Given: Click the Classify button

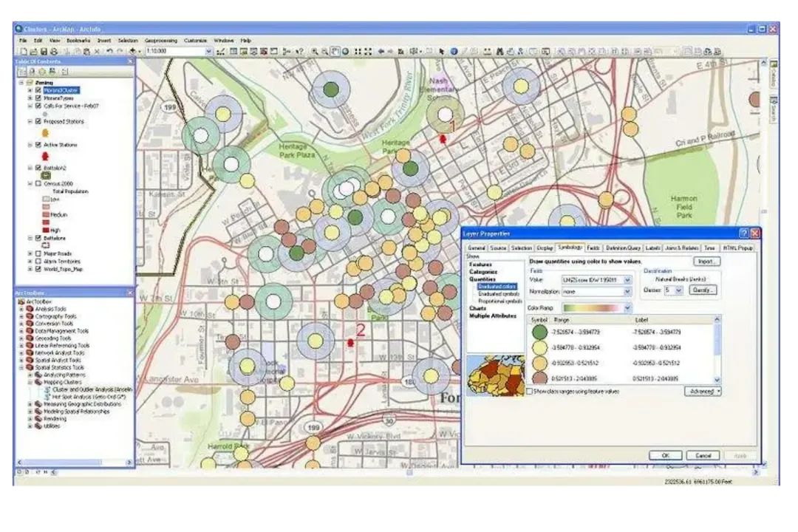Looking at the screenshot, I should [703, 290].
